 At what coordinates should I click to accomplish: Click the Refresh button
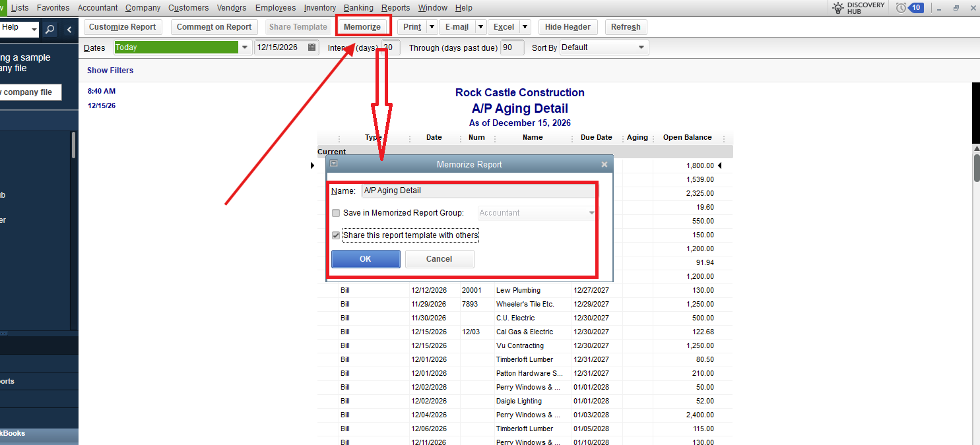coord(626,27)
